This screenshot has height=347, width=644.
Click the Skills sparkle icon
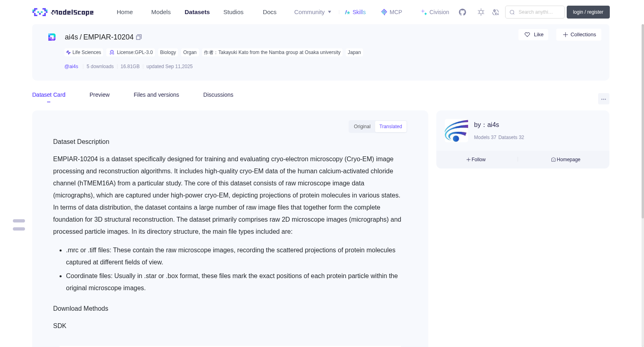coord(347,12)
